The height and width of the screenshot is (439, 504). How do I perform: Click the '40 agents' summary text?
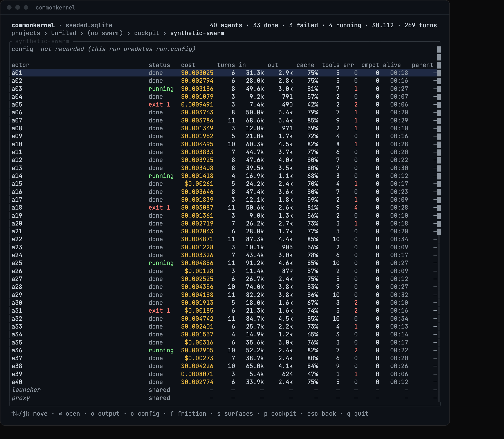tap(226, 25)
